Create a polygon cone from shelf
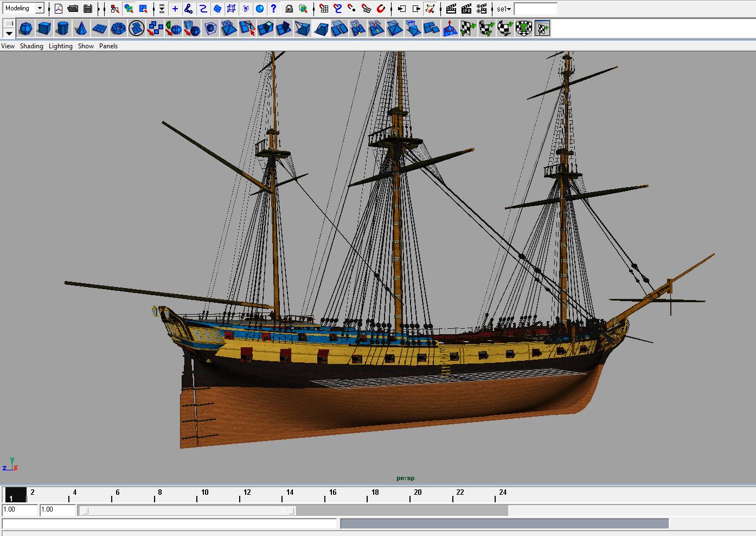The height and width of the screenshot is (536, 756). pos(81,28)
